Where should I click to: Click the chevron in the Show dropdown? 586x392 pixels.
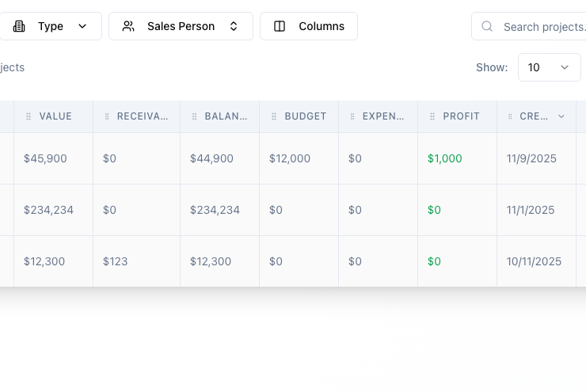click(565, 67)
